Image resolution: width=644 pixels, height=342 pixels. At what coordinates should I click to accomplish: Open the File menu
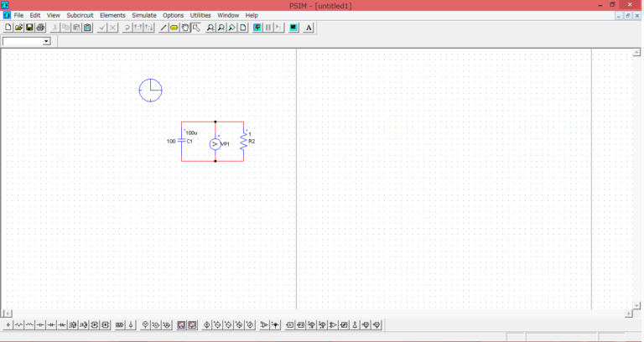click(x=19, y=15)
